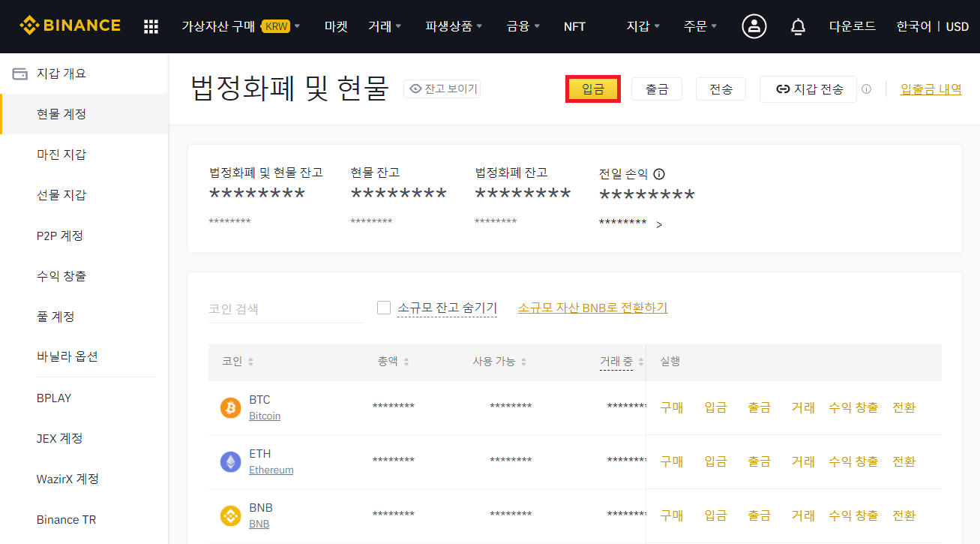Click the BNB coin icon
Screen dimensions: 980x544
230,515
